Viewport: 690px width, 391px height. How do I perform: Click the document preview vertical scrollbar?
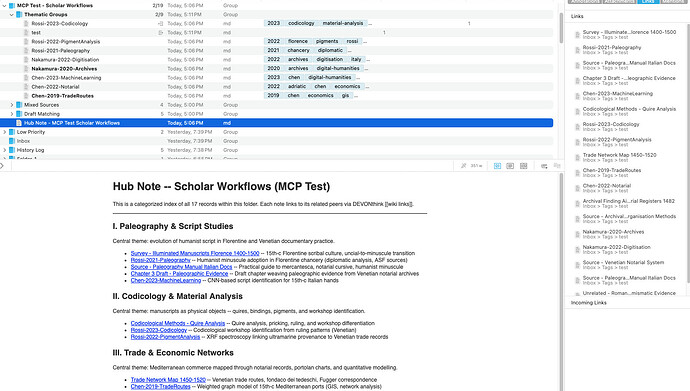562,281
